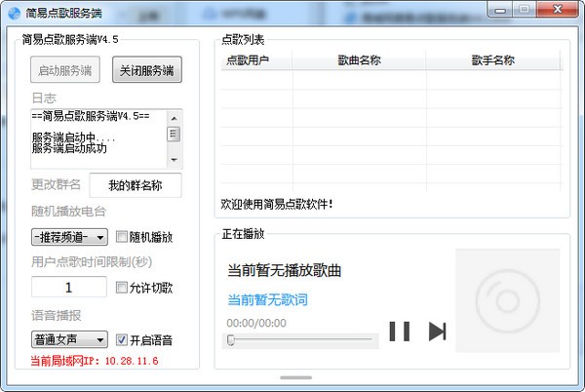Click the song time limit field showing 1

click(x=69, y=287)
